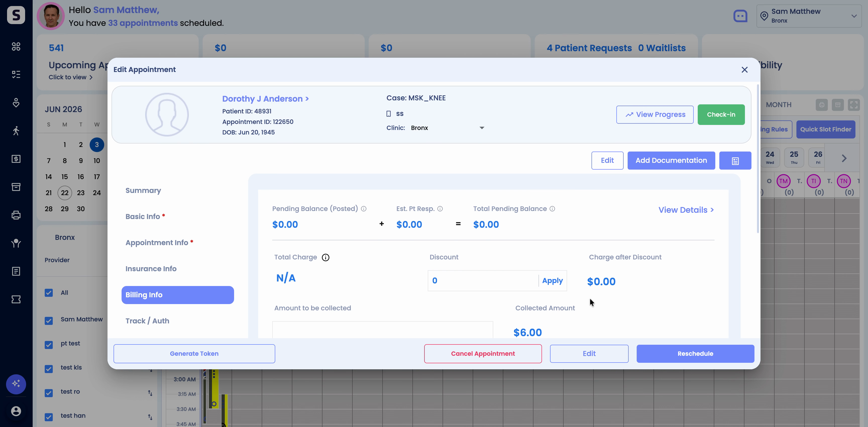The width and height of the screenshot is (868, 427).
Task: Toggle the All providers checkbox
Action: click(x=48, y=293)
